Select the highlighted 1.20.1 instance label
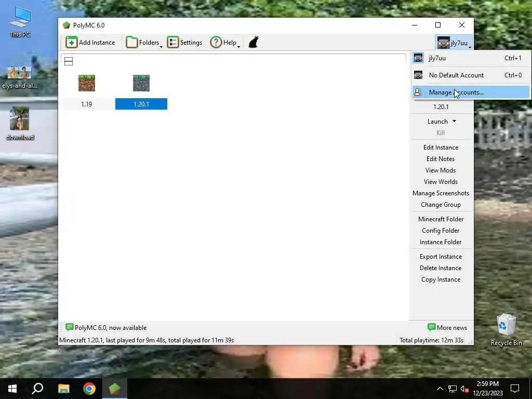Screen dimensions: 532x399 click(141, 104)
